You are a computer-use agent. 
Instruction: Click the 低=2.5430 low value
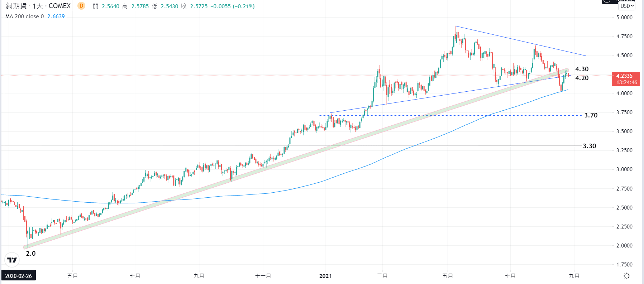click(165, 6)
